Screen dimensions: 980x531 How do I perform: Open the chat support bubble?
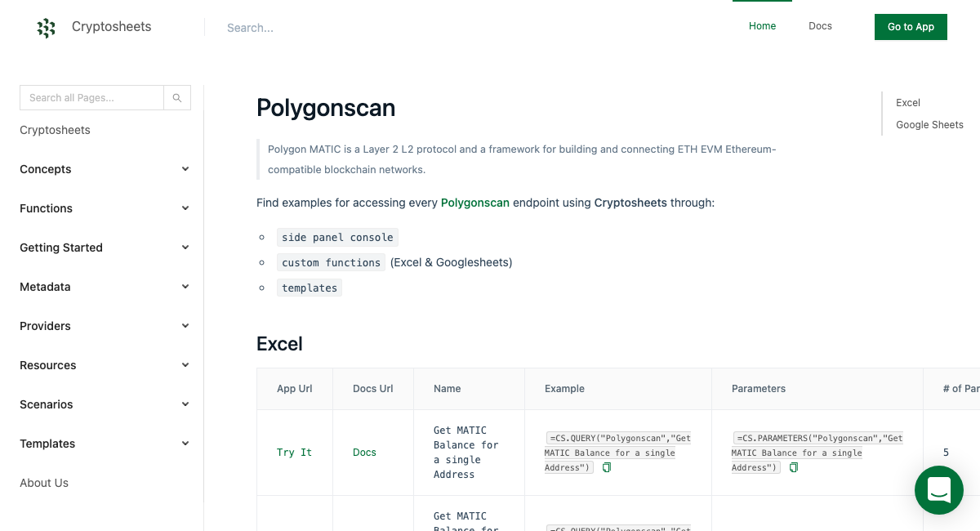pyautogui.click(x=938, y=490)
